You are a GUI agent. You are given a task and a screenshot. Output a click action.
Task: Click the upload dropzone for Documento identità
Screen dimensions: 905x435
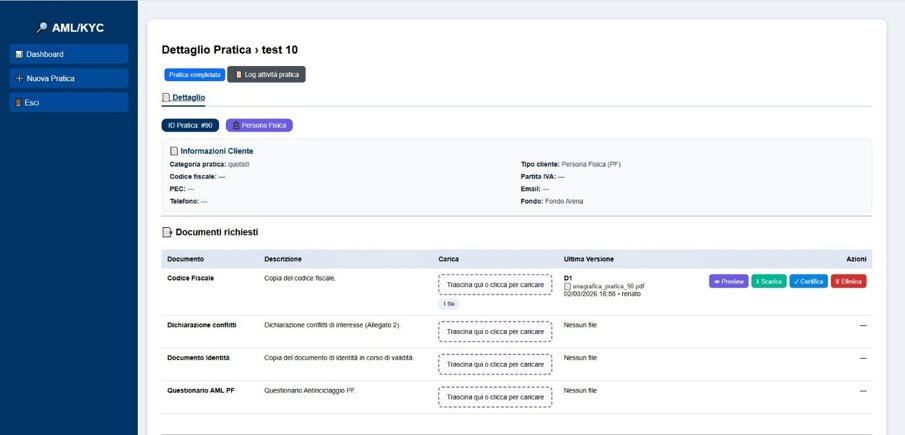coord(495,365)
